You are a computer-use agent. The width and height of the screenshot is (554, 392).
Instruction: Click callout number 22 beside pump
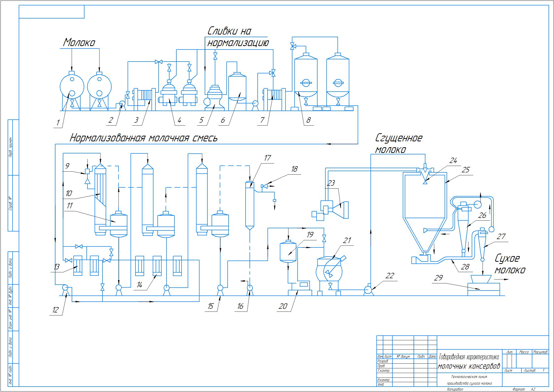coord(389,276)
